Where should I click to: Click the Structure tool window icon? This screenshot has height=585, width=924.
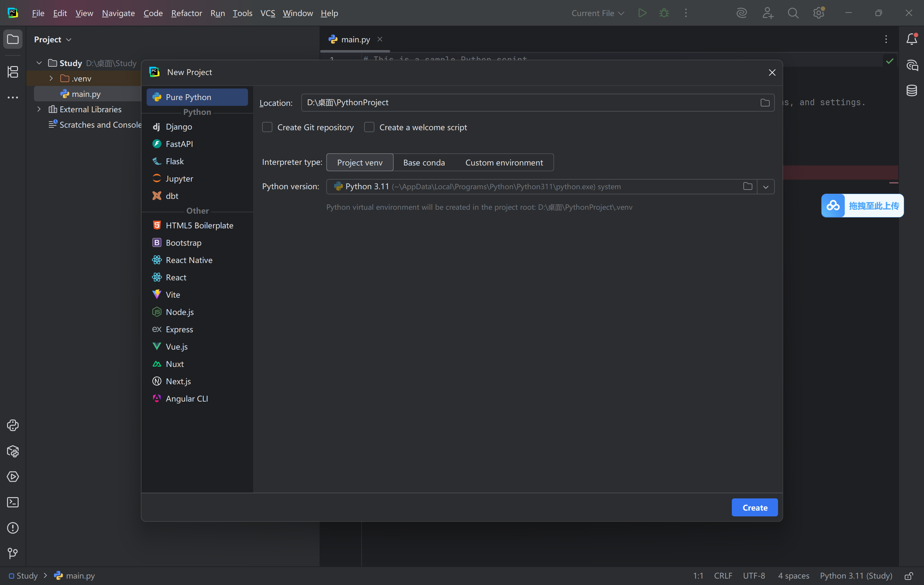coord(13,72)
